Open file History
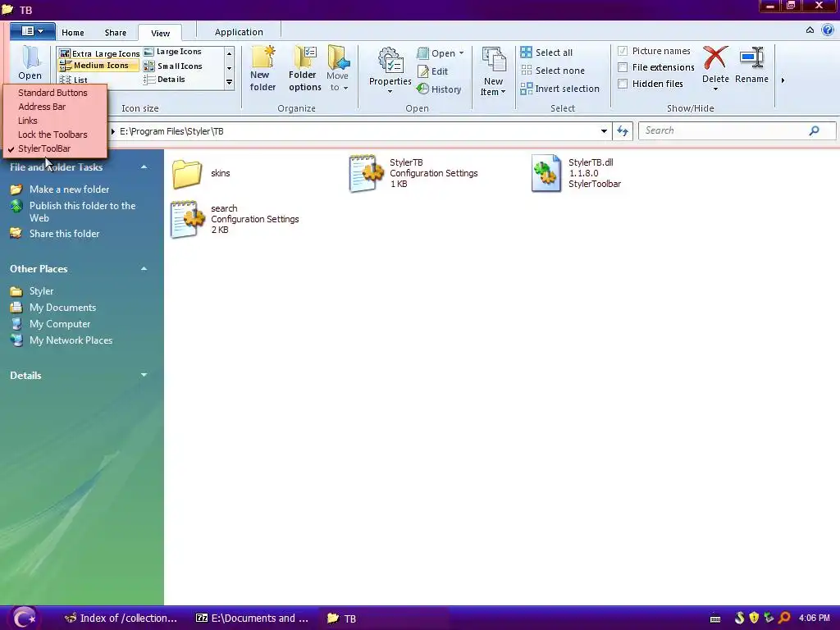Screen dimensions: 840x630 440,89
